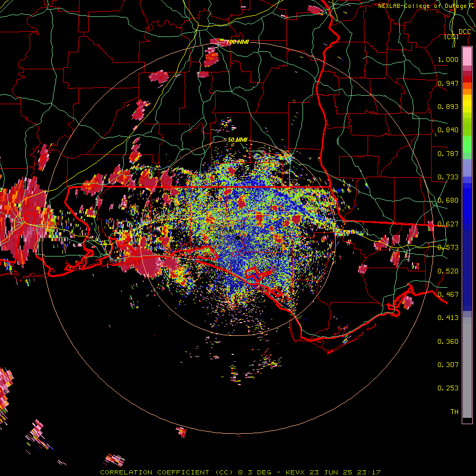Pick the pink color band beside 1.000

pyautogui.click(x=467, y=57)
